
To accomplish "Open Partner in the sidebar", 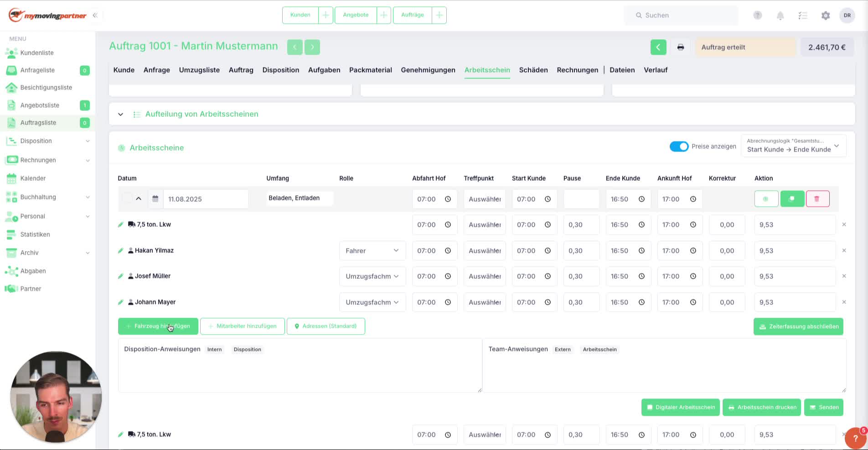I will tap(31, 289).
